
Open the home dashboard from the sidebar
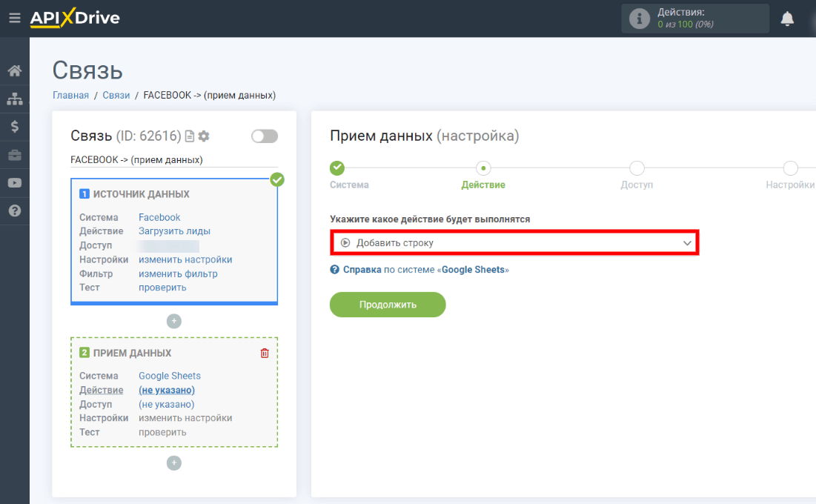(14, 70)
